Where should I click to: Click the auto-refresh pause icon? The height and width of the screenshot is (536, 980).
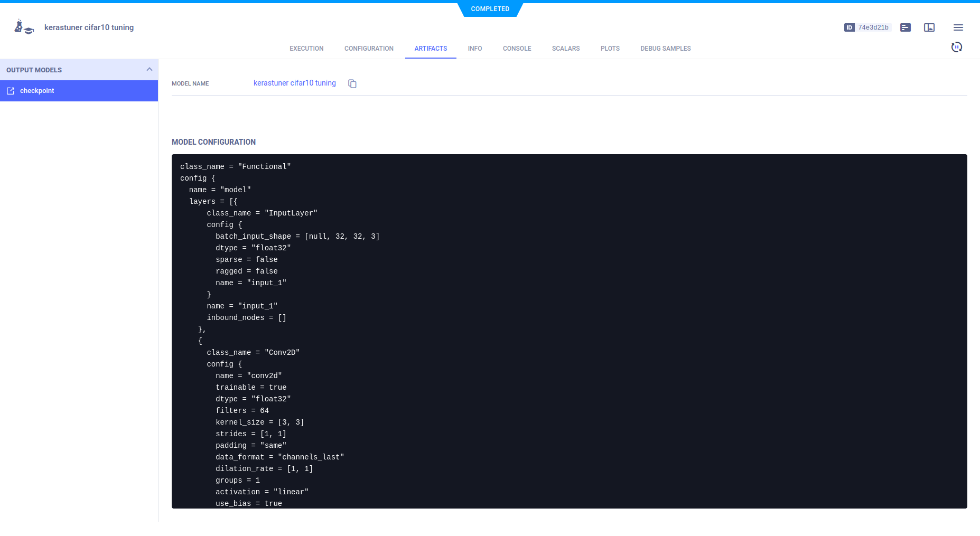[x=956, y=48]
